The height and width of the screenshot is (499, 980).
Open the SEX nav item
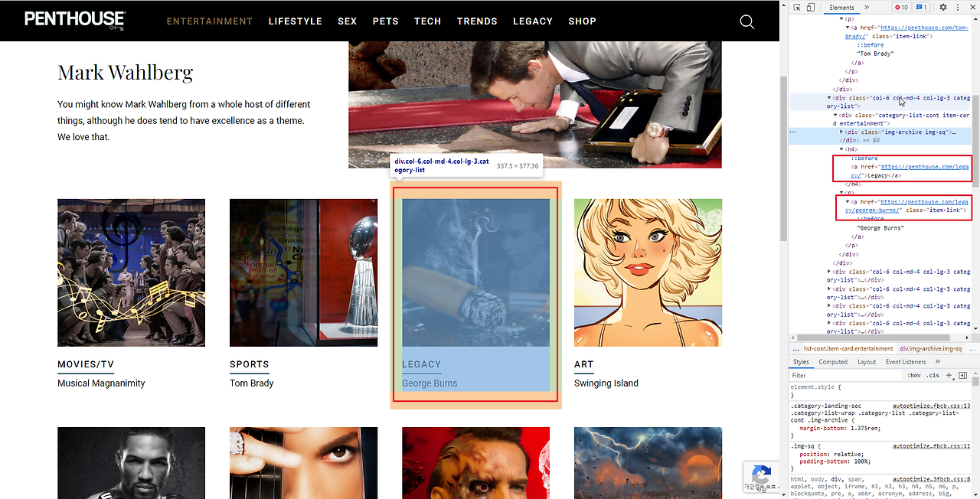[x=348, y=21]
